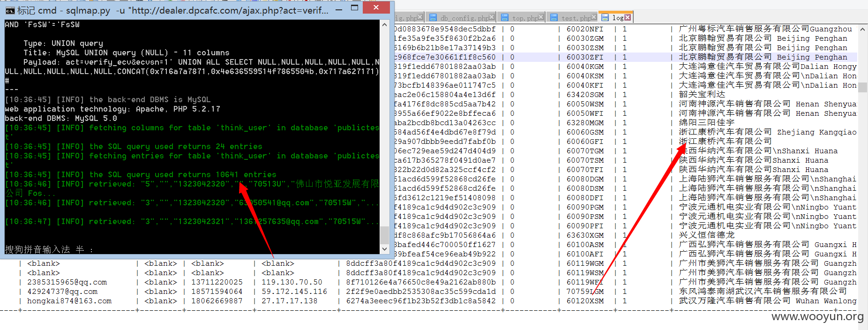Click code cell '60070TGM'
Screen dimensions: 868x330
(585, 151)
